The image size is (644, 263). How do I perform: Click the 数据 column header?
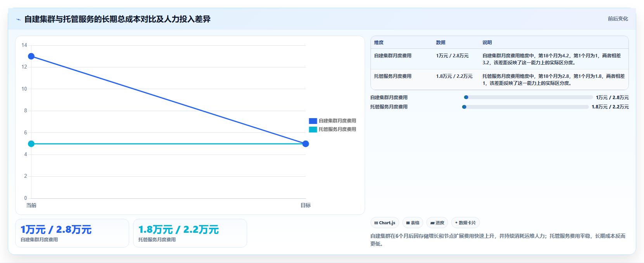click(x=441, y=43)
